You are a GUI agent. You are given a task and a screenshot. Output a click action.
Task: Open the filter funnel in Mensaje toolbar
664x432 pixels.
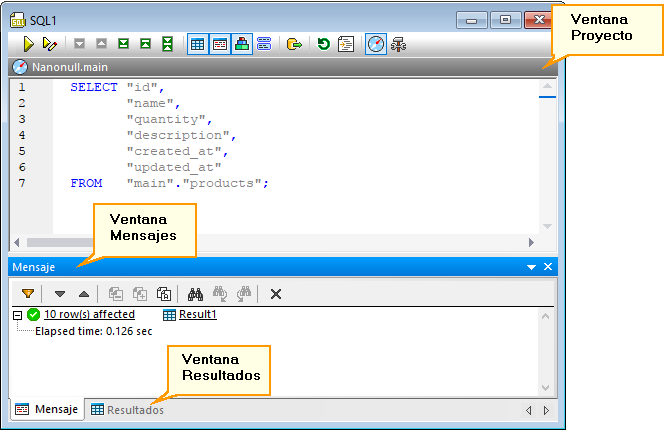[x=28, y=294]
